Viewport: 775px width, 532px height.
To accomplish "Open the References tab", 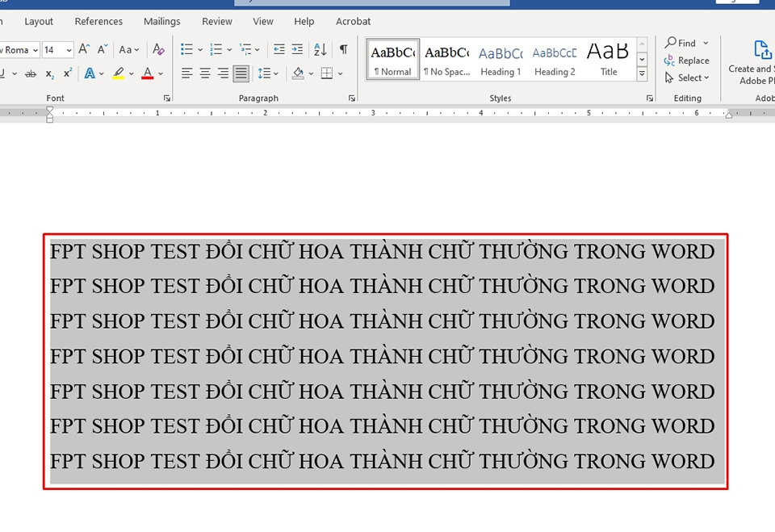I will pyautogui.click(x=98, y=22).
